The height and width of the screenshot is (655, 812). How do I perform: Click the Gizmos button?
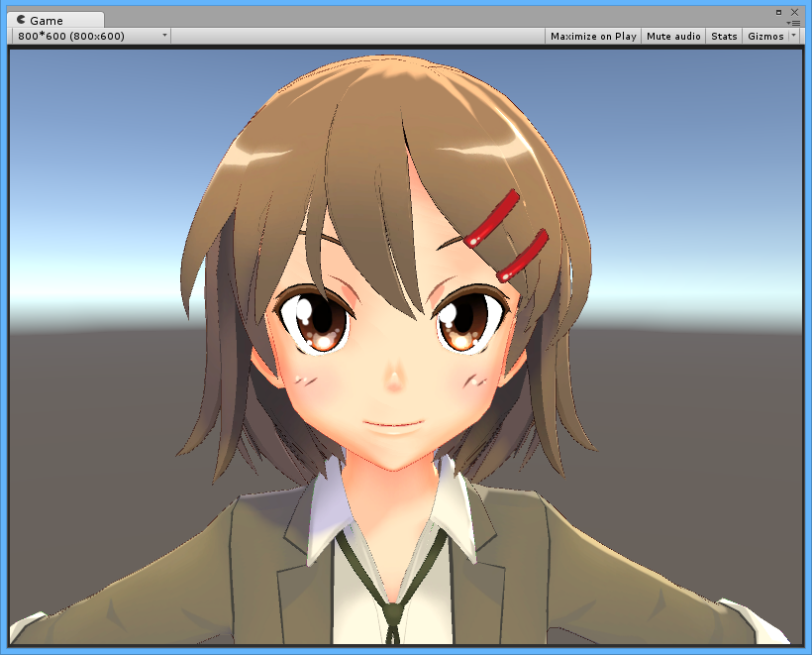765,36
